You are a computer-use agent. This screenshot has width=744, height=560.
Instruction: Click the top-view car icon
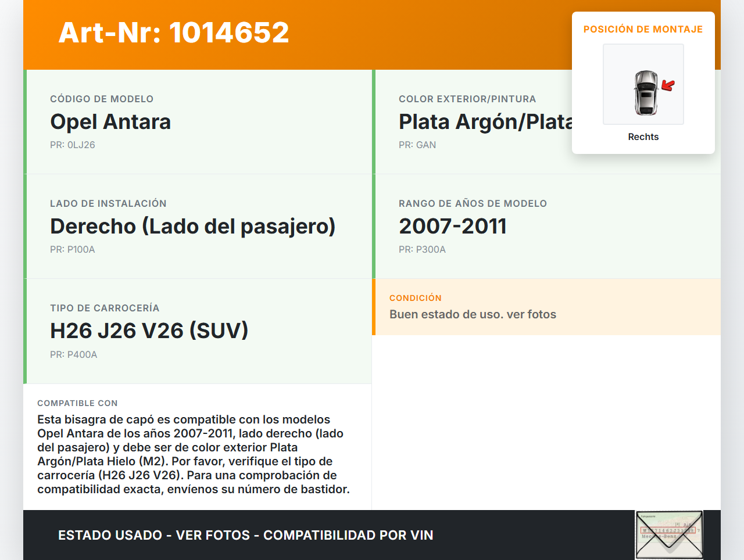coord(645,92)
